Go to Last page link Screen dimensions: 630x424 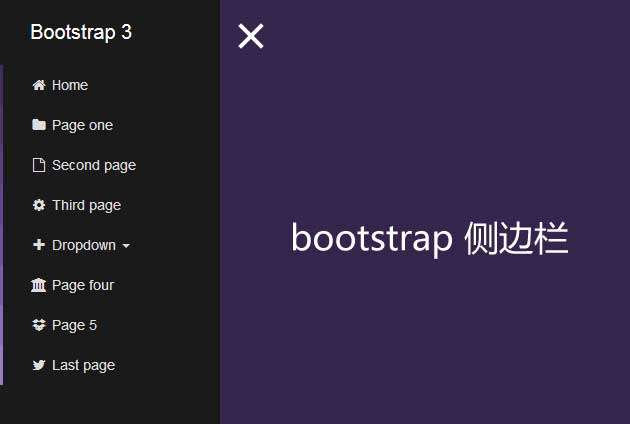tap(83, 365)
